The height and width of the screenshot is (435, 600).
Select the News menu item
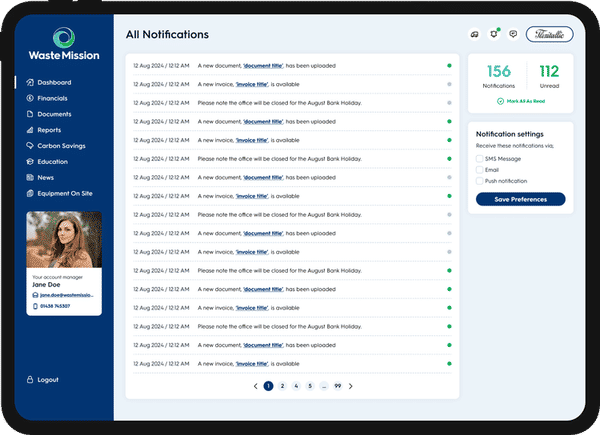[46, 178]
